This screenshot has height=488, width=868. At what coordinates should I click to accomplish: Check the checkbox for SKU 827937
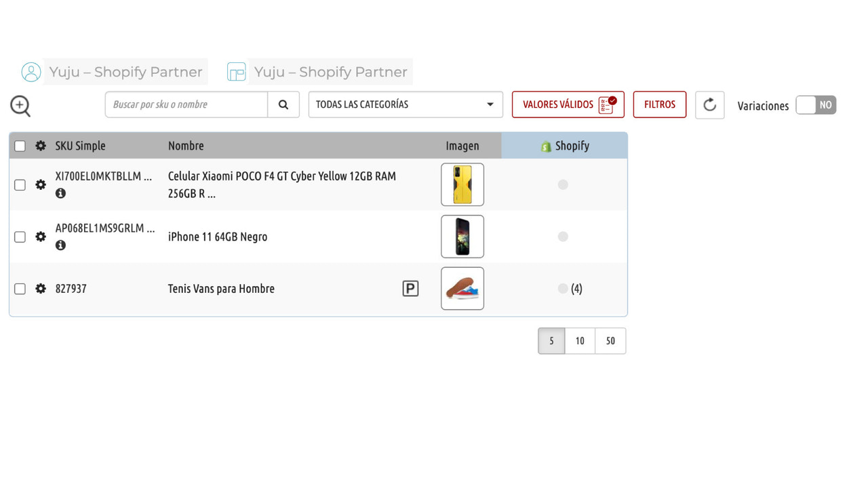coord(20,288)
